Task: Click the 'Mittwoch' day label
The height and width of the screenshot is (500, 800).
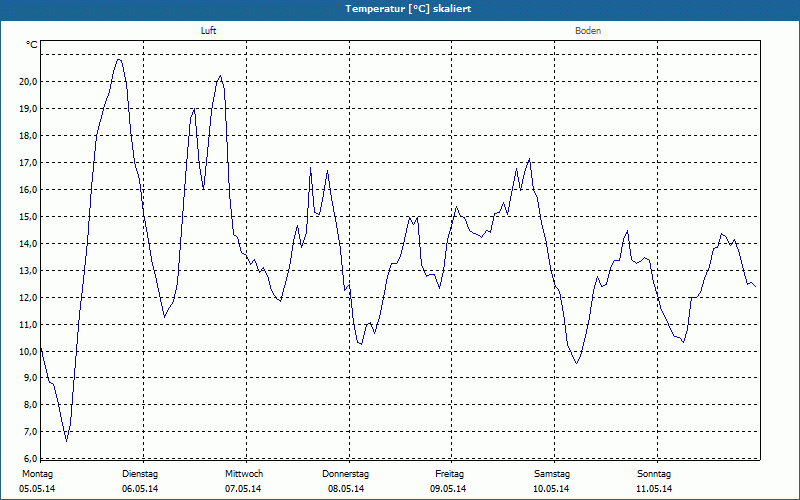Action: 244,474
